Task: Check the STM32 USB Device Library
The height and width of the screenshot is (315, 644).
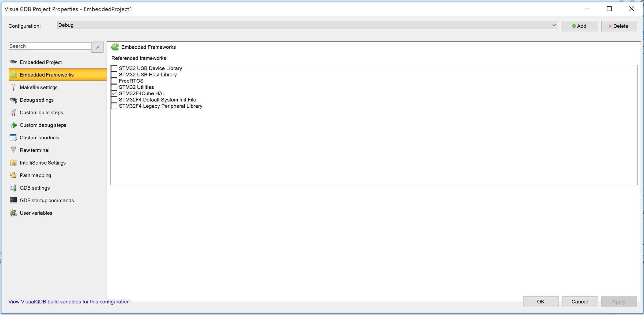Action: [114, 68]
